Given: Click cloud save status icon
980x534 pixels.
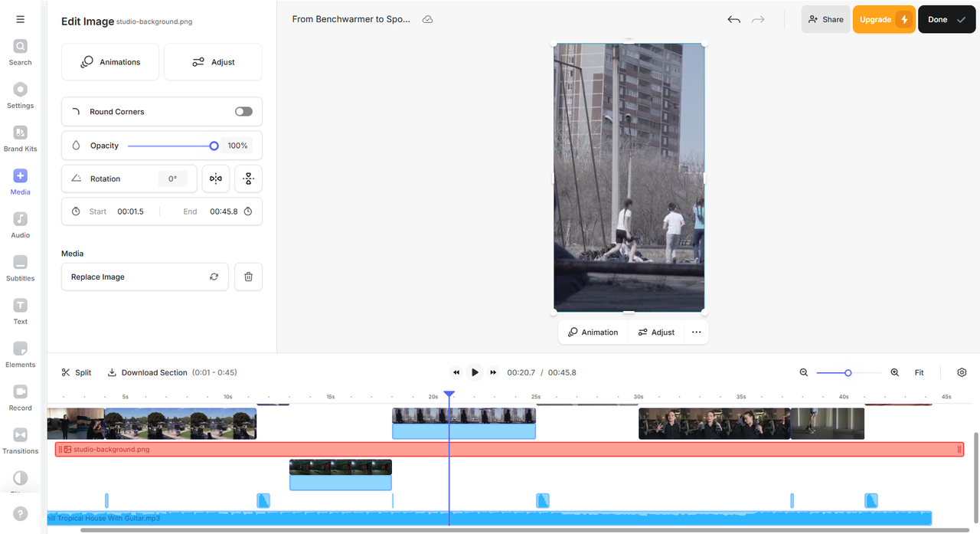Looking at the screenshot, I should (428, 19).
